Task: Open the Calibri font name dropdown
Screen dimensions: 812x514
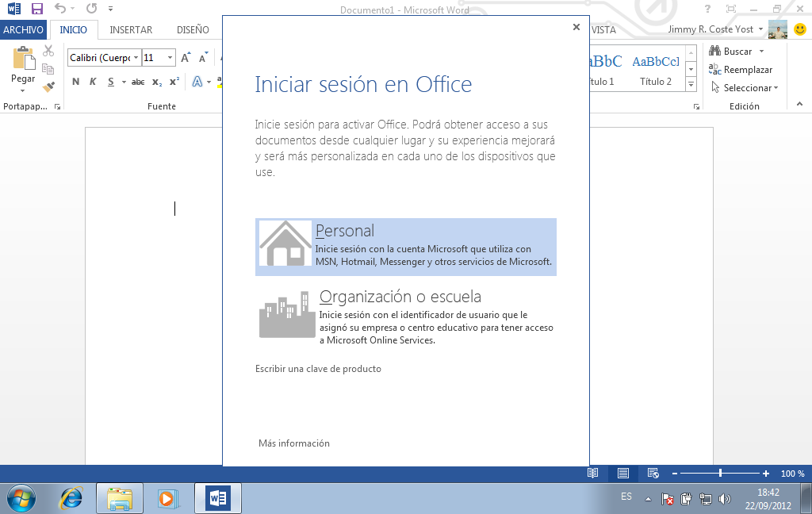Action: point(136,58)
